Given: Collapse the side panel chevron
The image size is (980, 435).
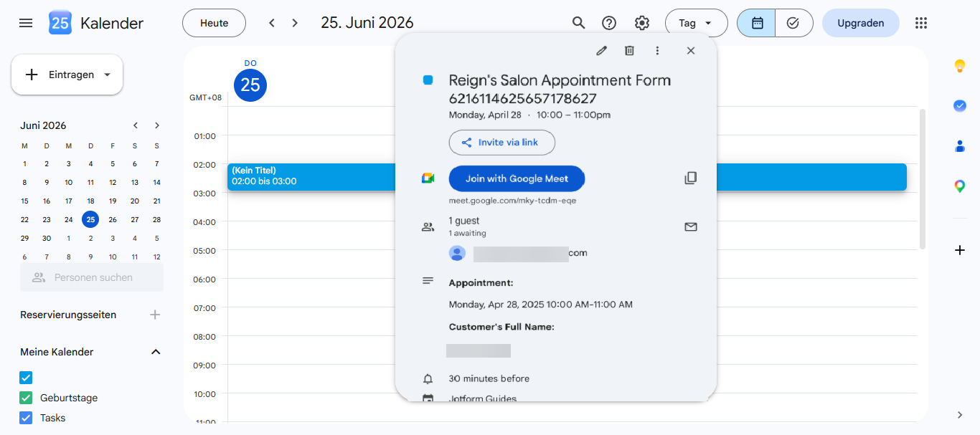Looking at the screenshot, I should 960,414.
